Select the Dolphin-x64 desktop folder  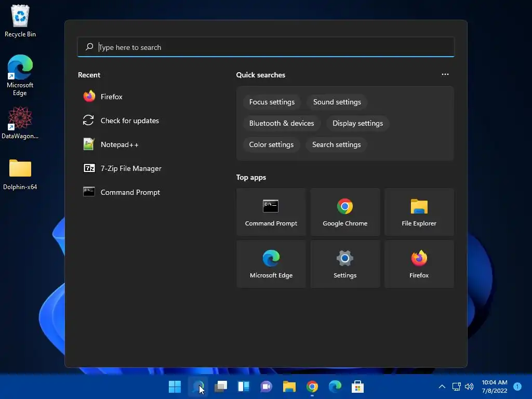[20, 175]
